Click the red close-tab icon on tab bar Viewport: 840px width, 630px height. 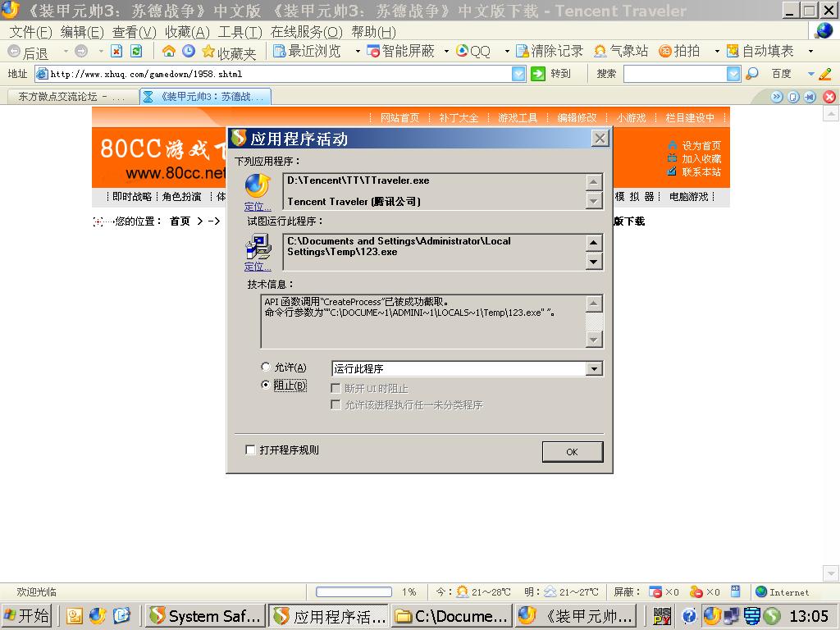point(829,97)
